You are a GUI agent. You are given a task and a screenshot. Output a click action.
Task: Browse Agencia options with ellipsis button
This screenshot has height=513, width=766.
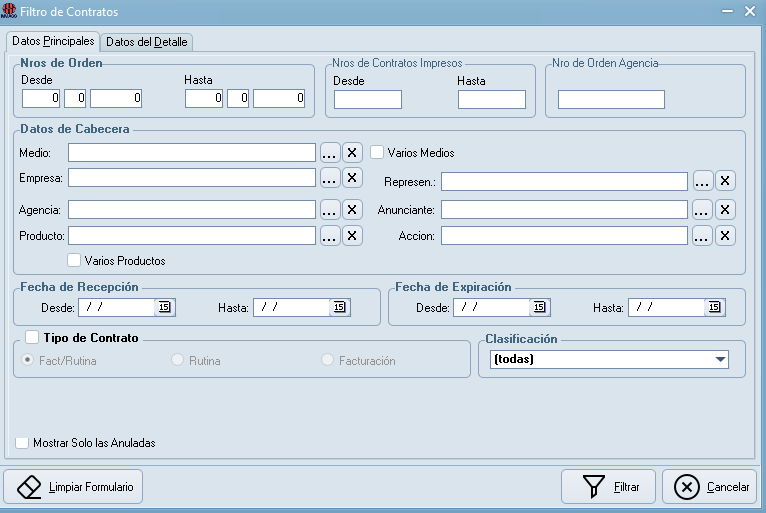[330, 210]
